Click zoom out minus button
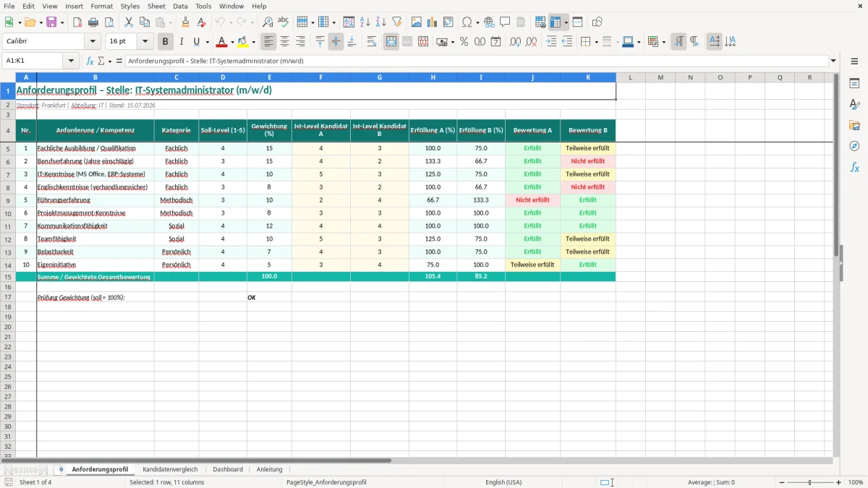868x488 pixels. click(782, 482)
